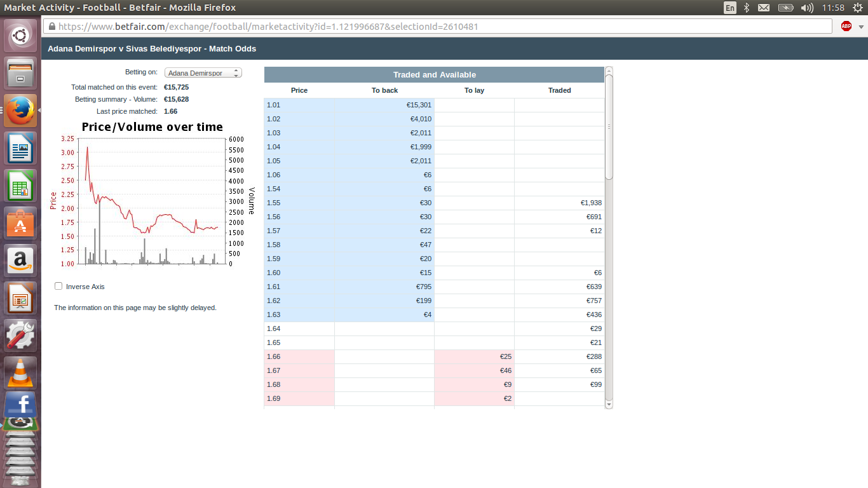
Task: Click the 1.69 price cell
Action: 299,398
